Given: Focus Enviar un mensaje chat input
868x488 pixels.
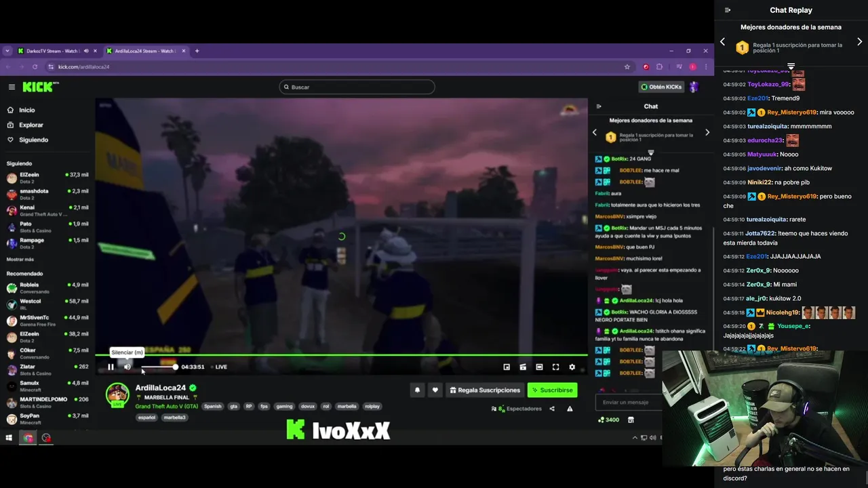Looking at the screenshot, I should 627,402.
